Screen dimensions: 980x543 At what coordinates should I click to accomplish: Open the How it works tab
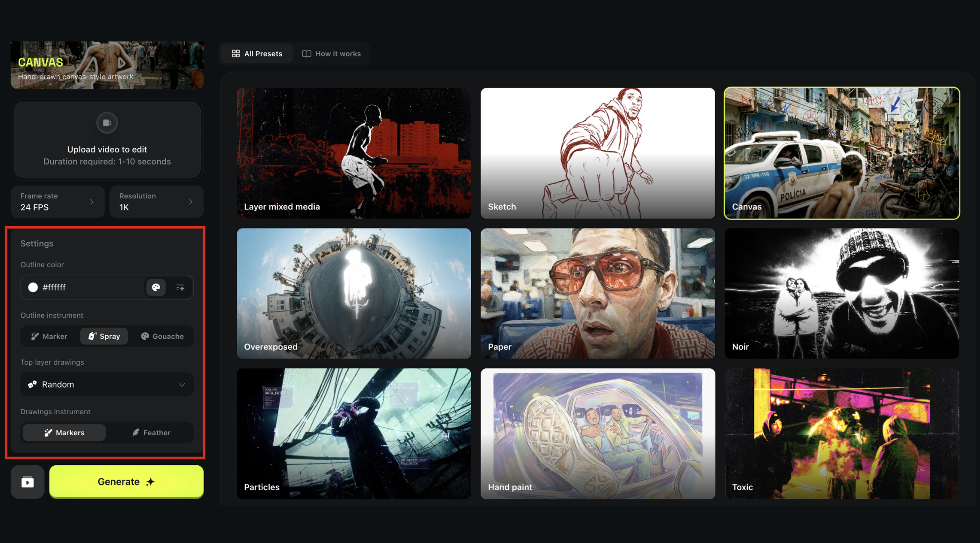tap(332, 53)
